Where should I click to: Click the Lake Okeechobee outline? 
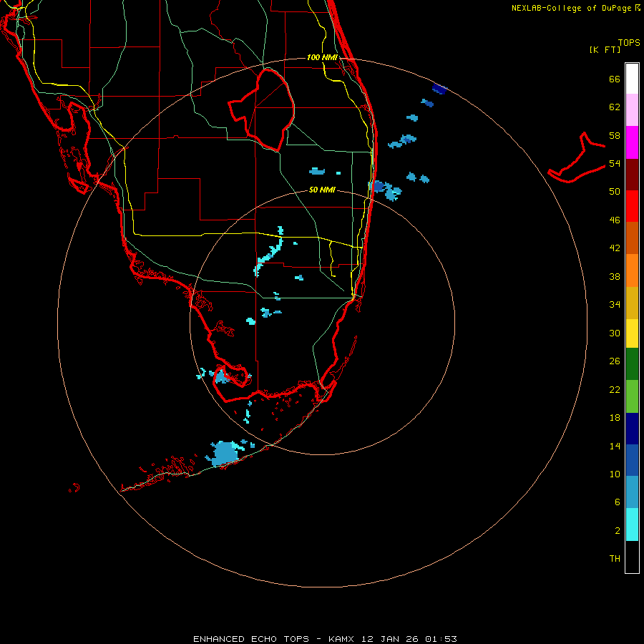(x=262, y=109)
